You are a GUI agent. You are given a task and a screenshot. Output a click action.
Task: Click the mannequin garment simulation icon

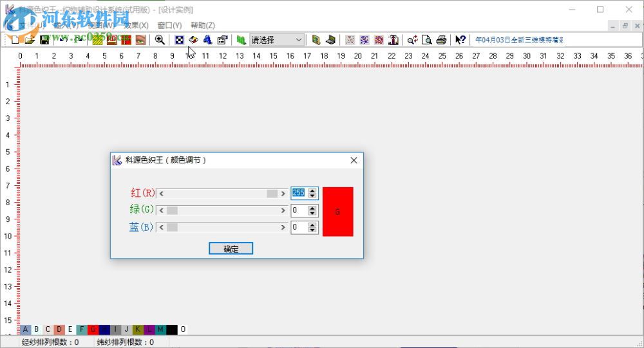(x=393, y=40)
